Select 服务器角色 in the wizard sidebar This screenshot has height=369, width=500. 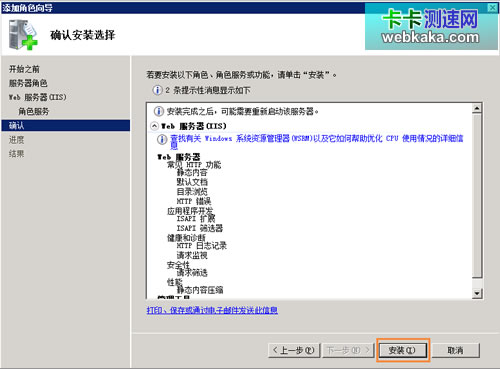tap(28, 83)
